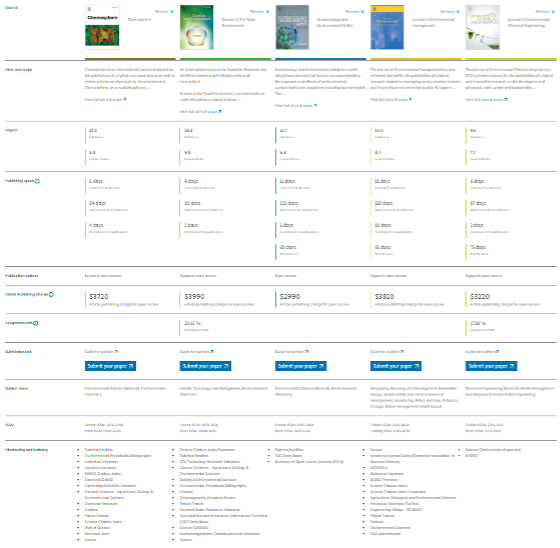Viewport: 560px width, 548px height.
Task: Submit your paper to Journal of Environmental Management
Action: click(x=396, y=366)
